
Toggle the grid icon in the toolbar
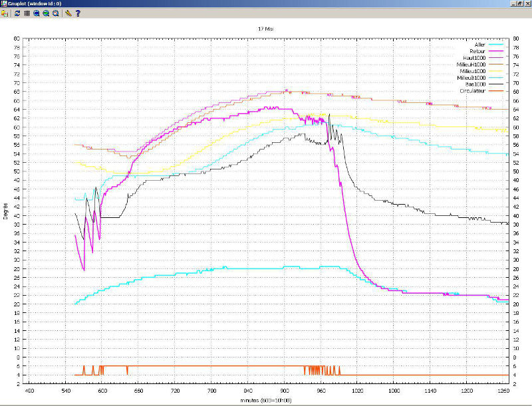[x=27, y=13]
